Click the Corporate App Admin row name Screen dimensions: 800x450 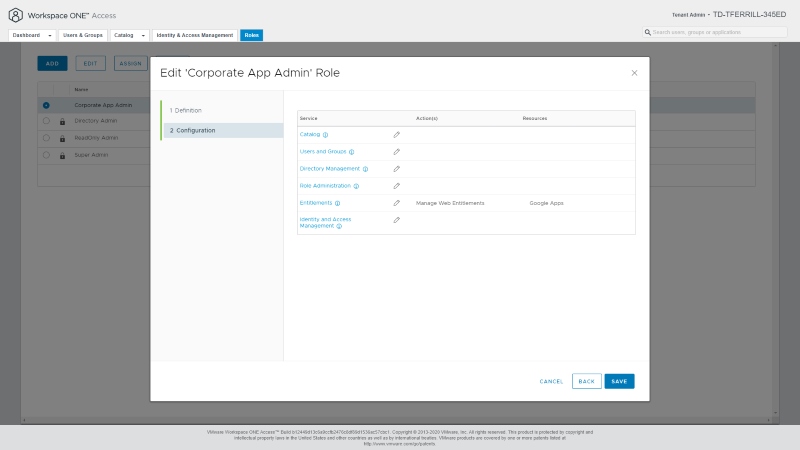pyautogui.click(x=103, y=105)
